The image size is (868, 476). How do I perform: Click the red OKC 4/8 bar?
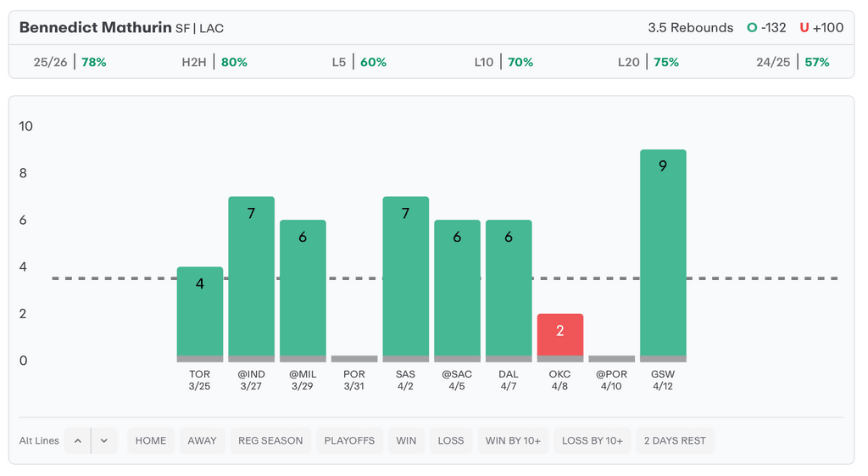560,337
